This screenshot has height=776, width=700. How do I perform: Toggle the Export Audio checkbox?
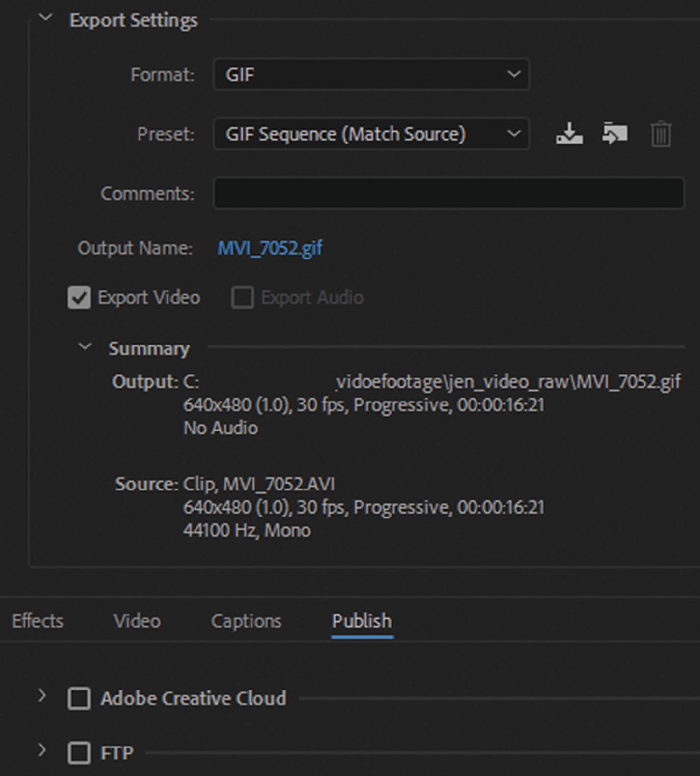click(x=243, y=298)
